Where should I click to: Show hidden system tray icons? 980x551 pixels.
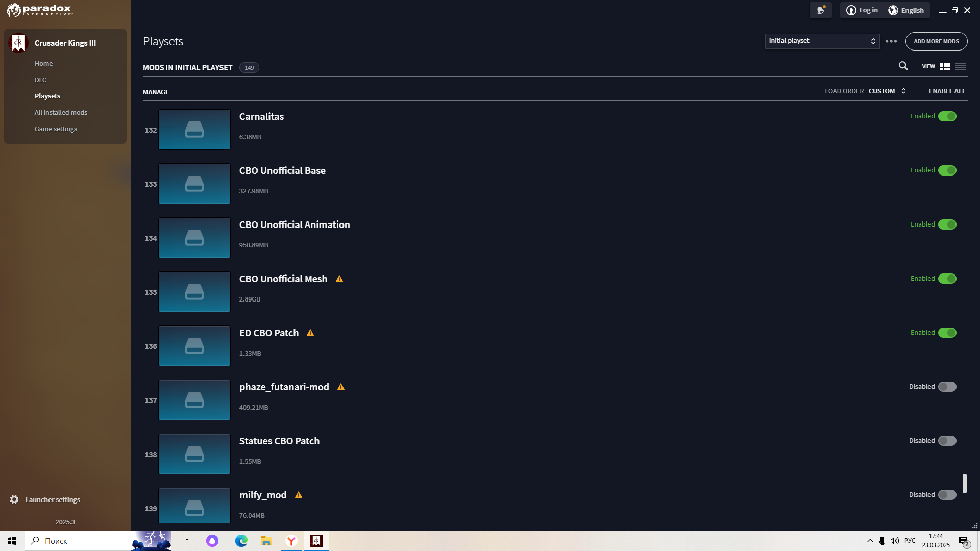point(870,541)
